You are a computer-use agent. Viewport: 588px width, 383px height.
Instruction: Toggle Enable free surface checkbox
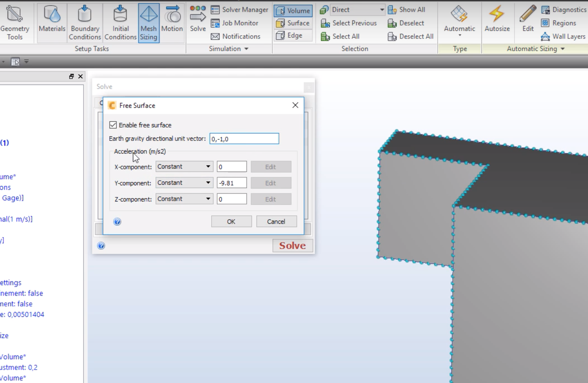tap(113, 125)
